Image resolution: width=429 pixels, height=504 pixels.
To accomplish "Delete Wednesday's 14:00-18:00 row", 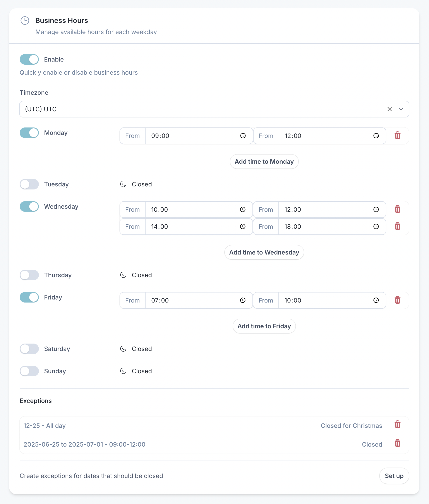I will (x=398, y=226).
